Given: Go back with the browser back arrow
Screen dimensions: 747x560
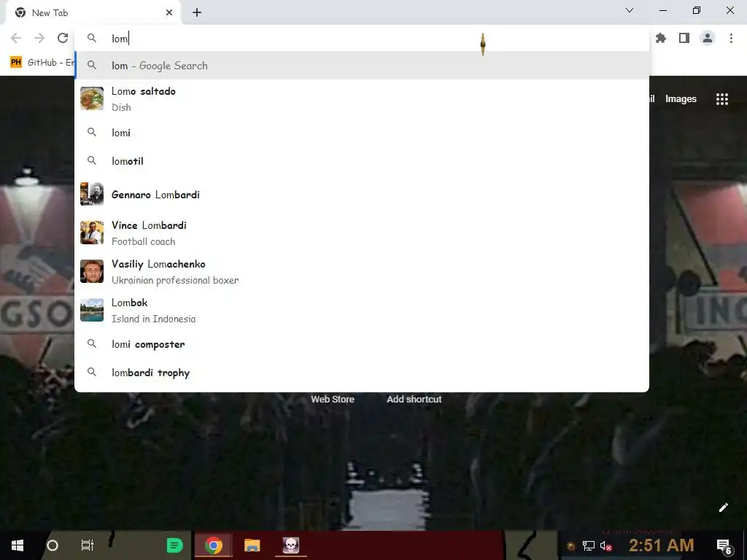Looking at the screenshot, I should coord(16,38).
